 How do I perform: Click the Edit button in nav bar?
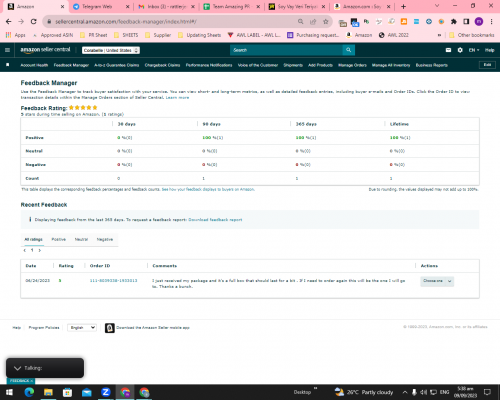point(487,65)
